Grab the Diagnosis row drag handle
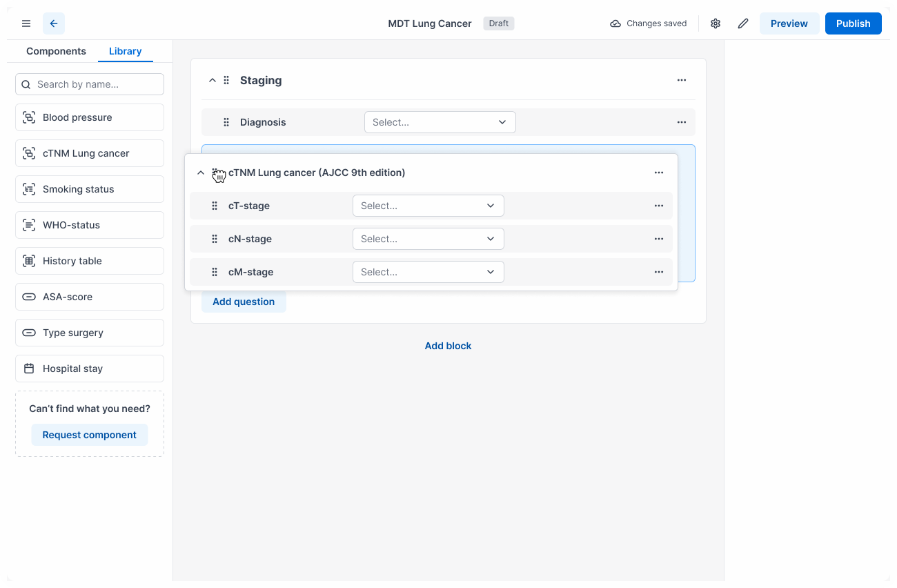Image resolution: width=897 pixels, height=588 pixels. tap(226, 122)
